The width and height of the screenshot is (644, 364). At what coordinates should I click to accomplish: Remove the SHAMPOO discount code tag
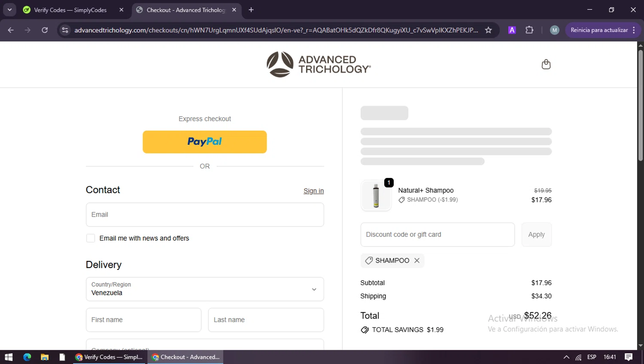(416, 260)
